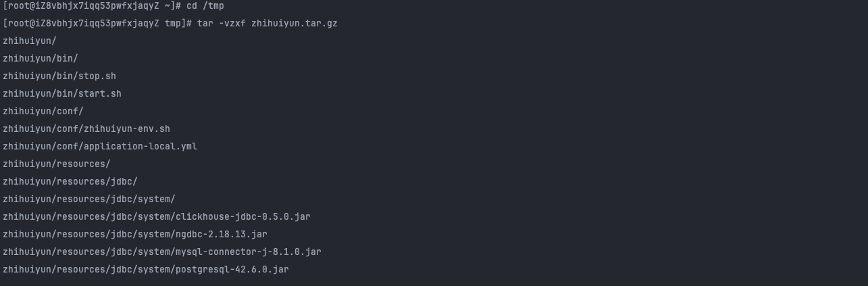
Task: Click the zhihuiyun/resources/jdbc/system/ line
Action: [x=89, y=199]
